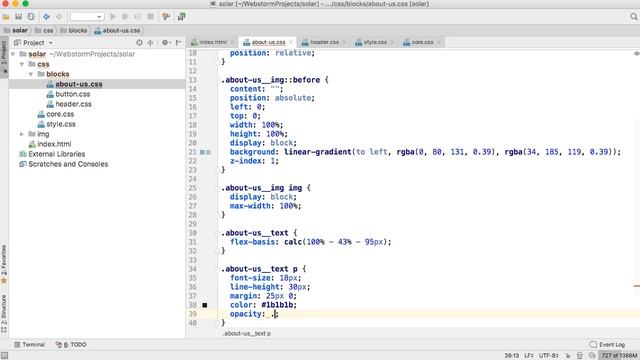Open the TODO tool window
This screenshot has height=360, width=640.
point(71,344)
